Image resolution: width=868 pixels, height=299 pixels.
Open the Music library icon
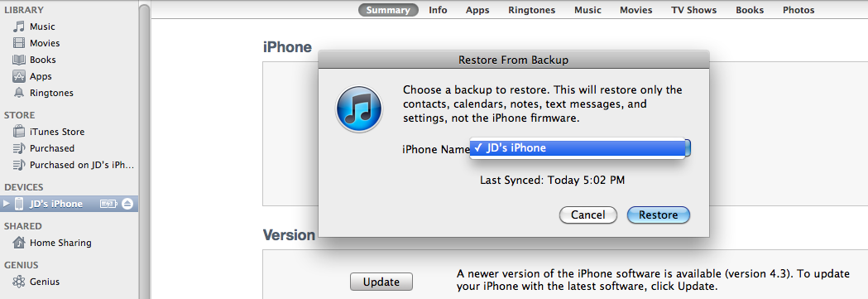tap(19, 27)
